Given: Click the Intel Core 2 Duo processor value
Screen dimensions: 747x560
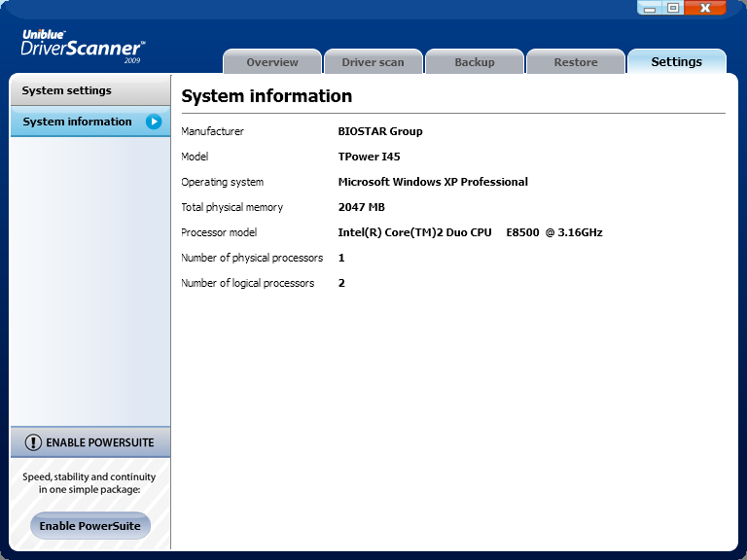Looking at the screenshot, I should [x=470, y=232].
